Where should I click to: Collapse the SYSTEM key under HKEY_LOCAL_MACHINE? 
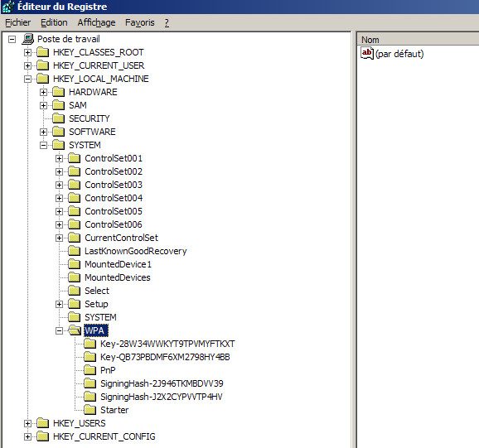43,145
